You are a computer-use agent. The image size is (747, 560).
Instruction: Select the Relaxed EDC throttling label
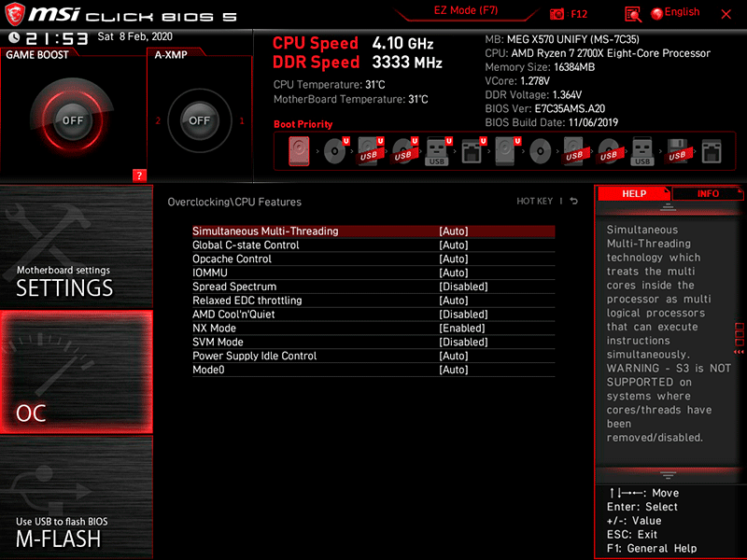coord(247,300)
